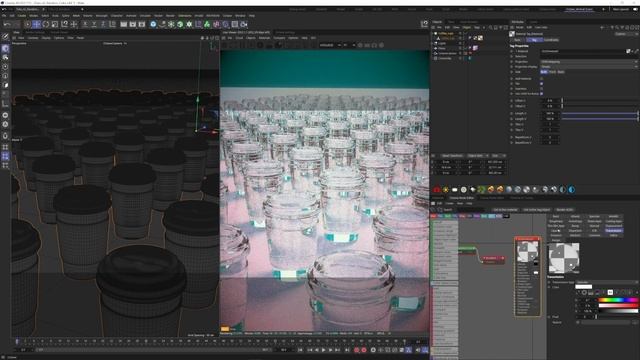This screenshot has height=360, width=640.
Task: Click the back arrow in the Attributes panel header
Action: [602, 27]
